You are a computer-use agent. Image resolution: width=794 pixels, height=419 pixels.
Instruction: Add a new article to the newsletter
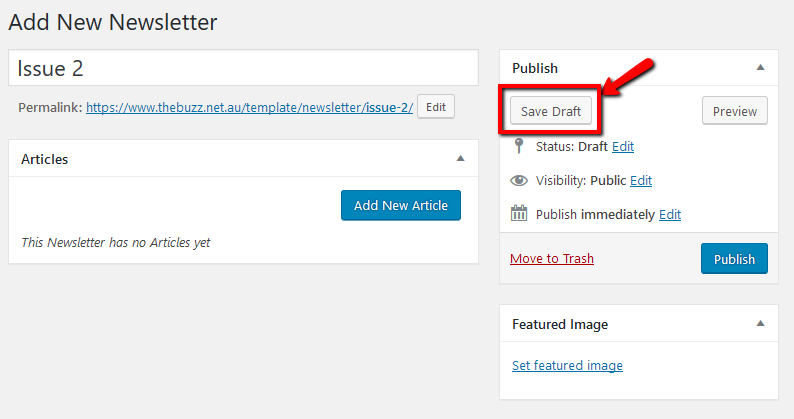(x=400, y=205)
